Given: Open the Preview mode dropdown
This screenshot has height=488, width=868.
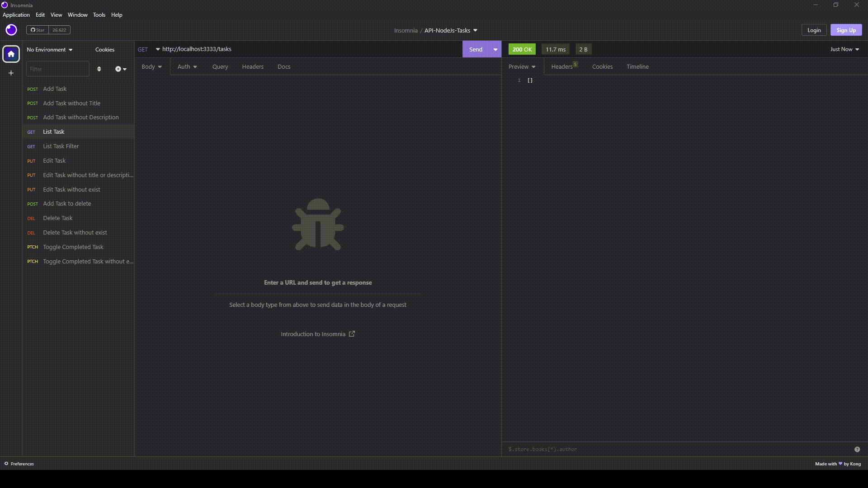Looking at the screenshot, I should tap(522, 66).
